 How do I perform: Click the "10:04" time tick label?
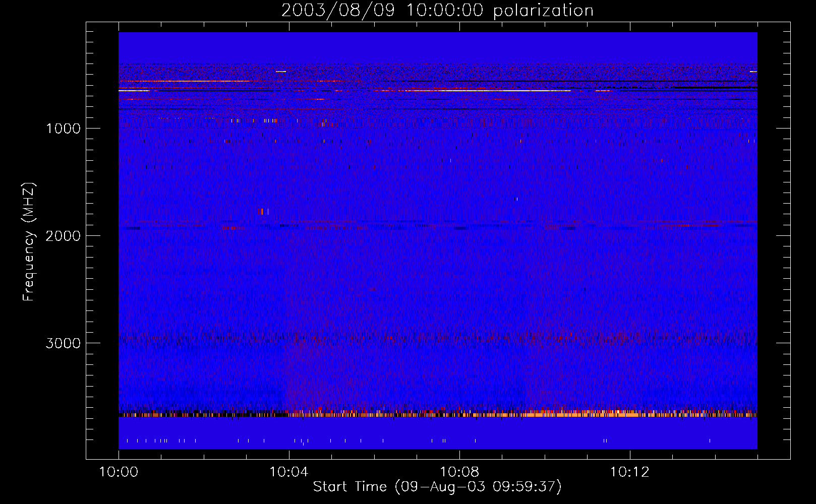pyautogui.click(x=289, y=472)
